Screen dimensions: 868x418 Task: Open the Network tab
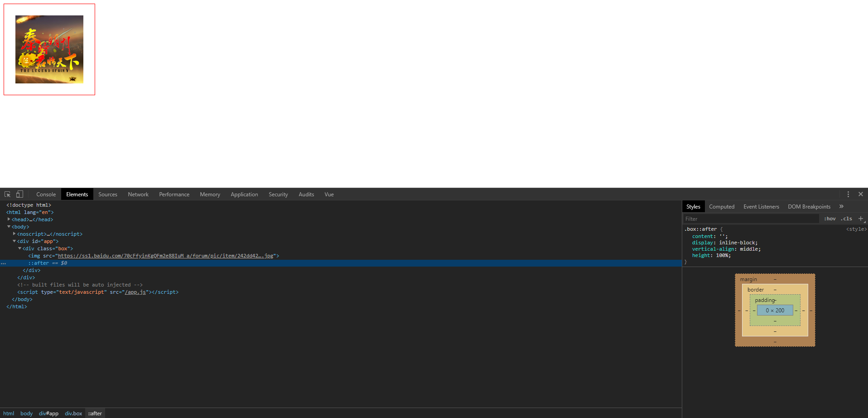click(x=138, y=194)
